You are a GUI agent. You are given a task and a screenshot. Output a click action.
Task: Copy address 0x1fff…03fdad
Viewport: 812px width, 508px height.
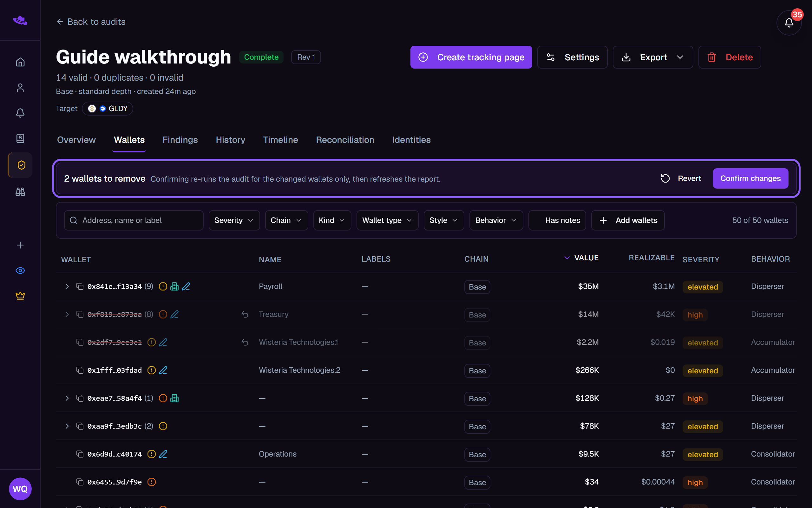tap(80, 370)
